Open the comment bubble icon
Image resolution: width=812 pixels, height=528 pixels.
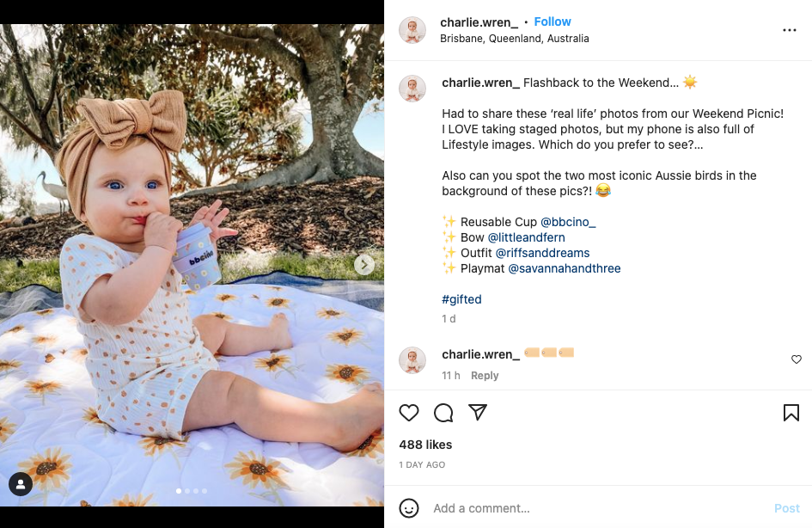[x=443, y=413]
